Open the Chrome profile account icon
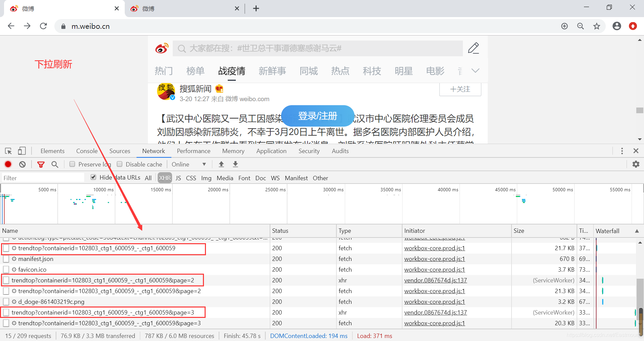The image size is (644, 341). pos(616,26)
